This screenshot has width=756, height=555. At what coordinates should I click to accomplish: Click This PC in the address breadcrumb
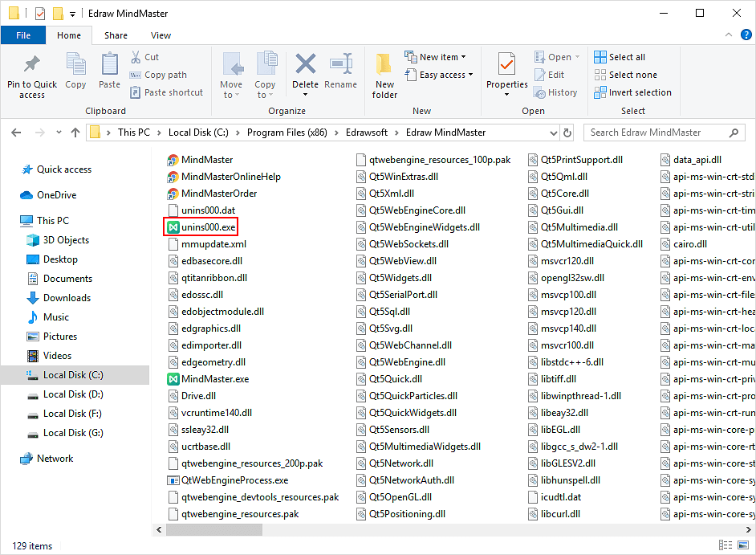coord(134,133)
